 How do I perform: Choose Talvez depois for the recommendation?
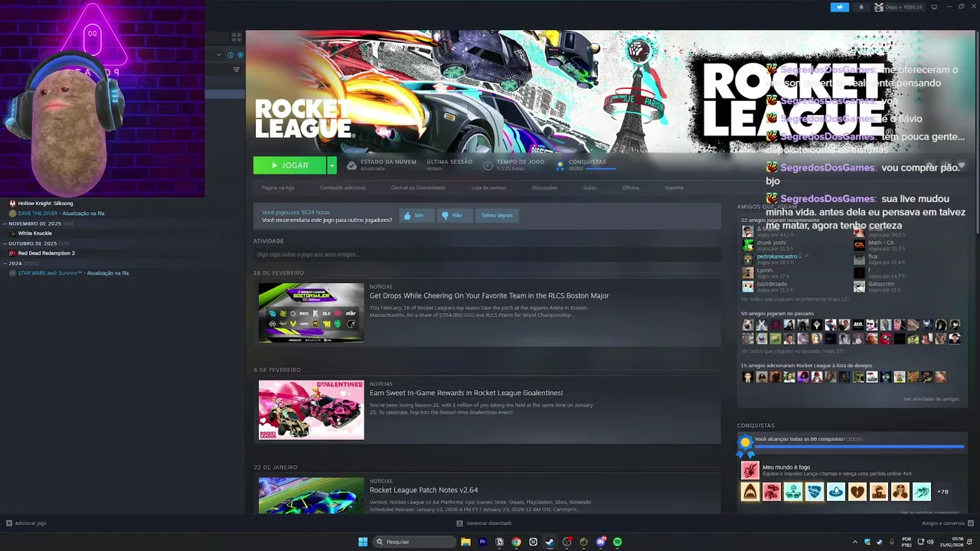pos(497,216)
